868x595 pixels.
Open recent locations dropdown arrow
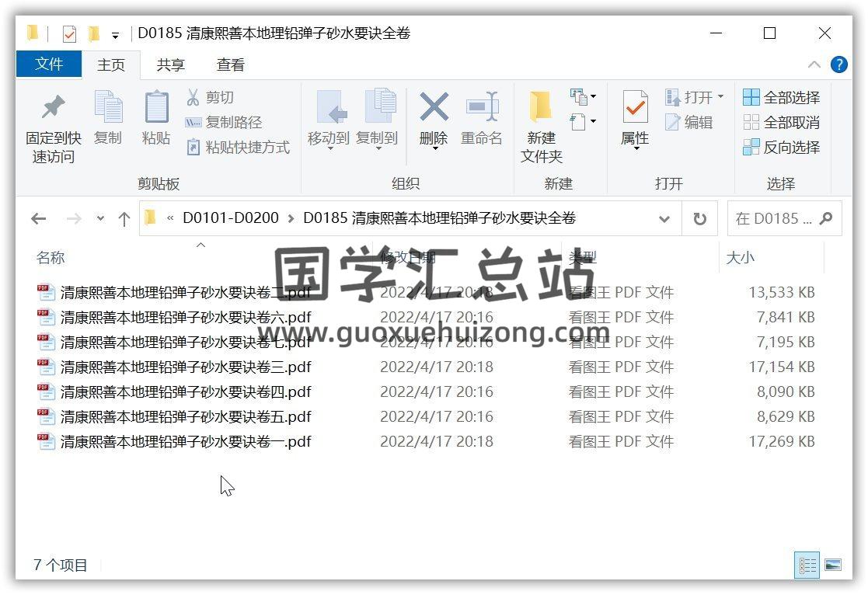coord(100,218)
